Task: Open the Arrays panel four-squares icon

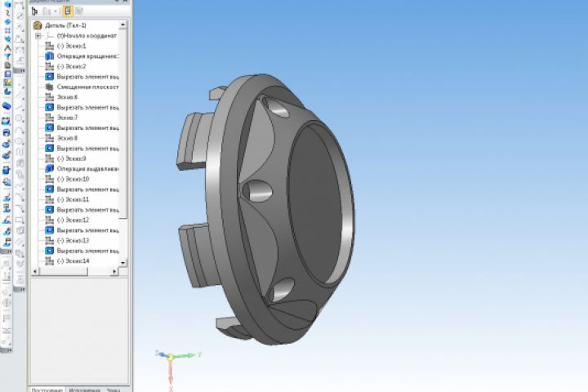Action: (x=7, y=30)
